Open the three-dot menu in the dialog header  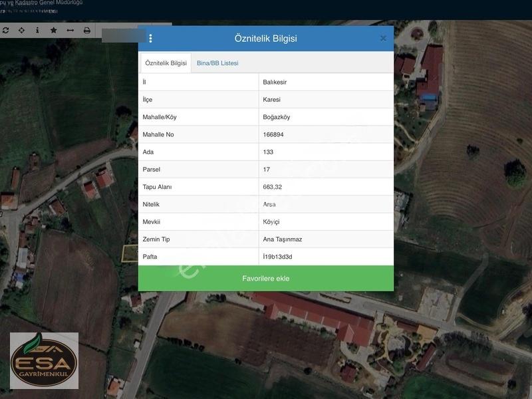coord(151,39)
